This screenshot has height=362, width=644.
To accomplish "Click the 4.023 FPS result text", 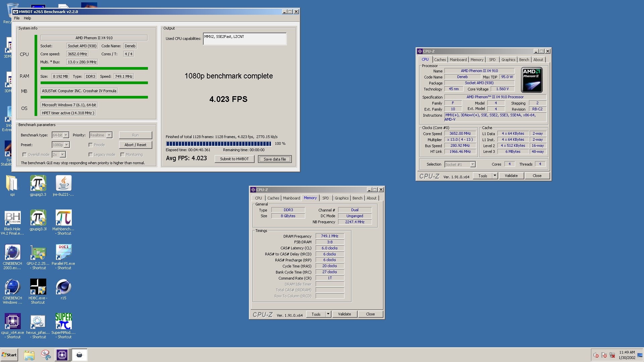I will click(228, 99).
